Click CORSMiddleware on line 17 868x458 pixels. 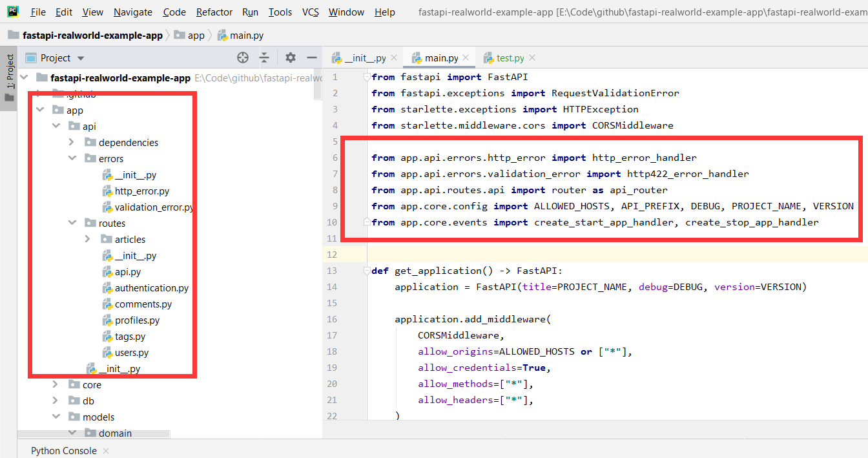click(459, 335)
